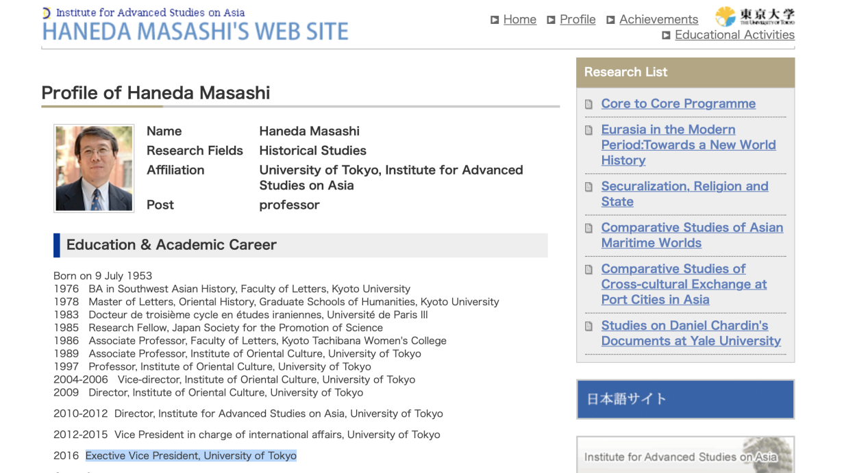
Task: Switch to the 日本語サイト Japanese site button
Action: pos(686,399)
